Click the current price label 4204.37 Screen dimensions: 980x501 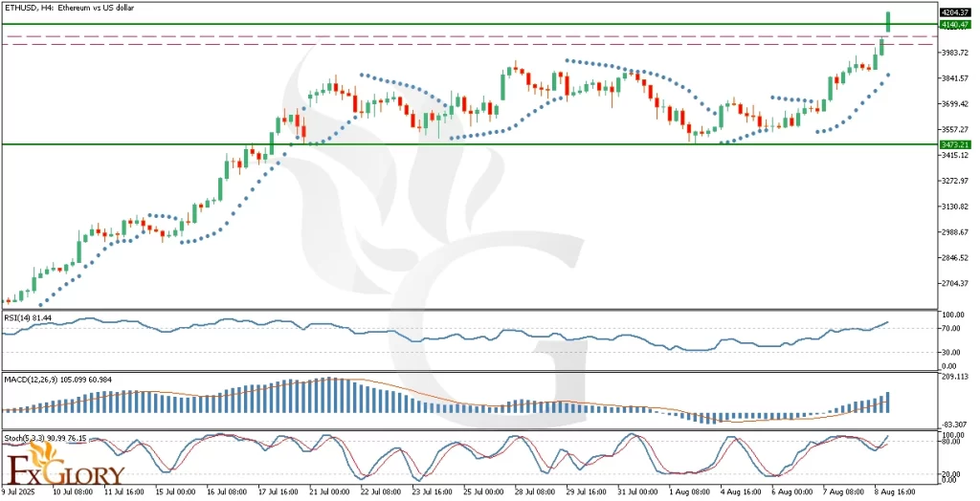coord(956,11)
